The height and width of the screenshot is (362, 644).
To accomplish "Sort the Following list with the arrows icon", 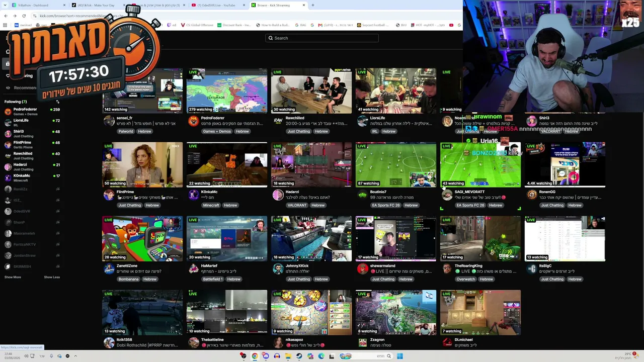I will click(57, 102).
